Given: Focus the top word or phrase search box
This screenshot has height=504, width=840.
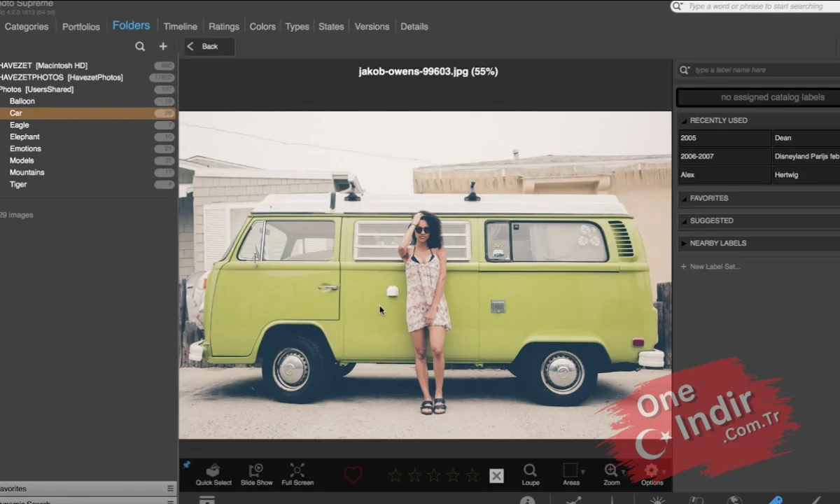Looking at the screenshot, I should tap(755, 6).
